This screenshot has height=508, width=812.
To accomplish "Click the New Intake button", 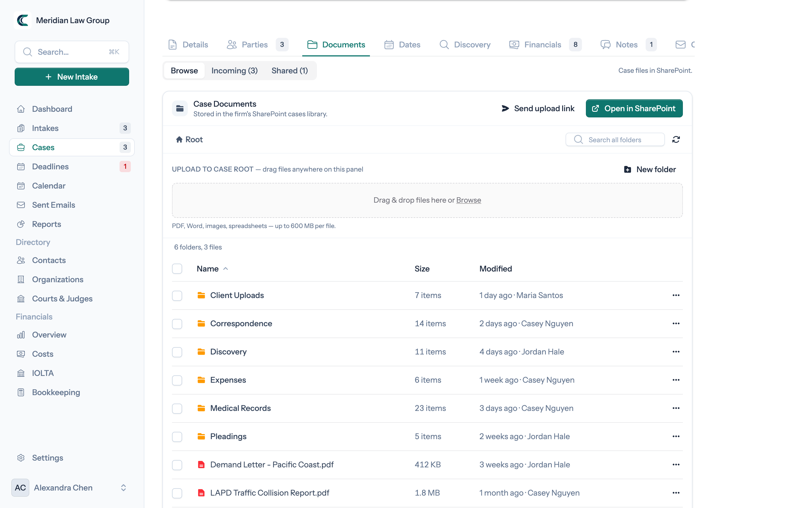I will pos(72,76).
